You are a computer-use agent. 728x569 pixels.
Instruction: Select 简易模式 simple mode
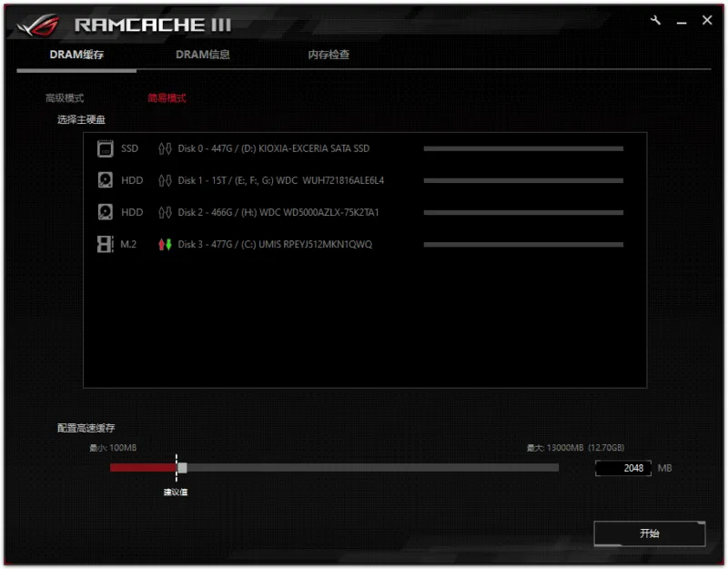point(167,98)
